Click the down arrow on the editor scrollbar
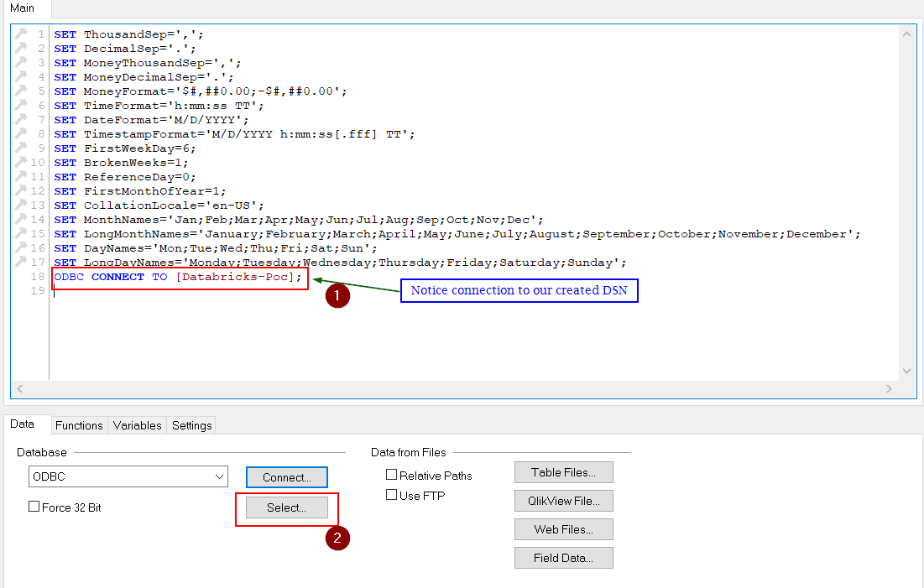Viewport: 924px width, 588px height. (907, 372)
